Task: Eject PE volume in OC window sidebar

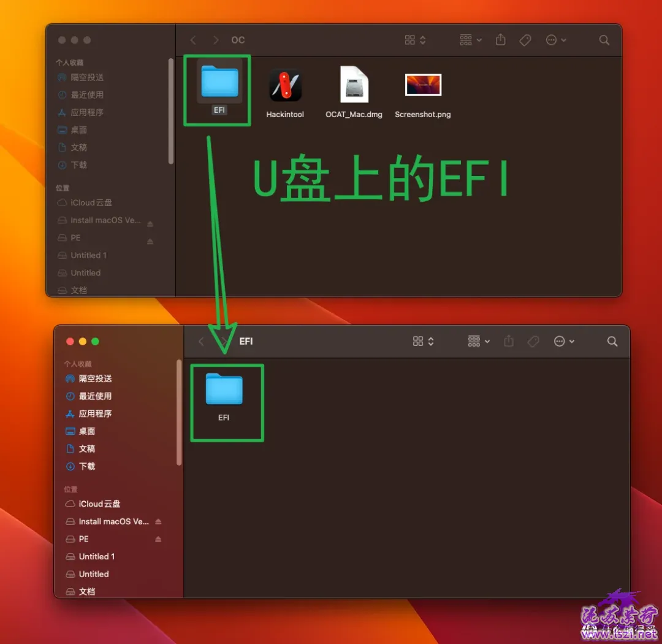Action: tap(150, 242)
